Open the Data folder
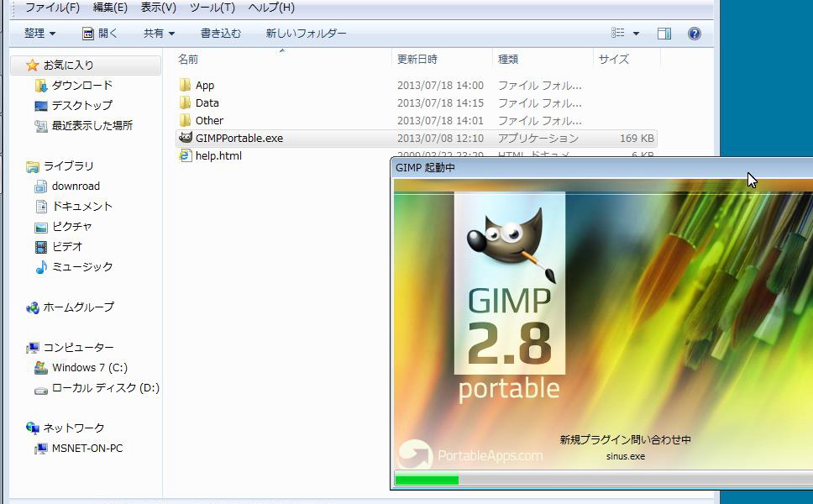Viewport: 813px width, 504px height. pos(207,102)
